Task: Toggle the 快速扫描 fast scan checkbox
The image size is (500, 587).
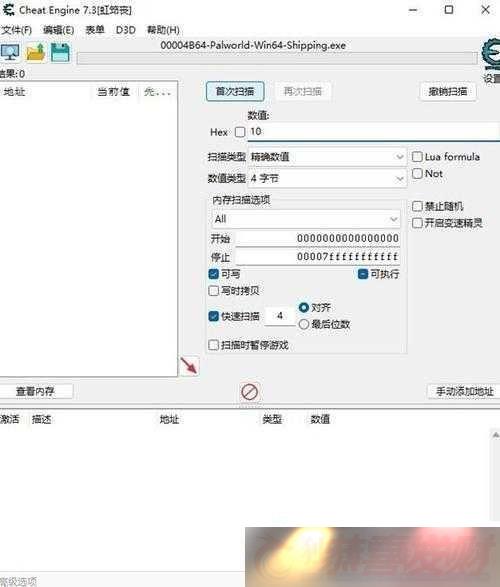Action: pyautogui.click(x=213, y=316)
